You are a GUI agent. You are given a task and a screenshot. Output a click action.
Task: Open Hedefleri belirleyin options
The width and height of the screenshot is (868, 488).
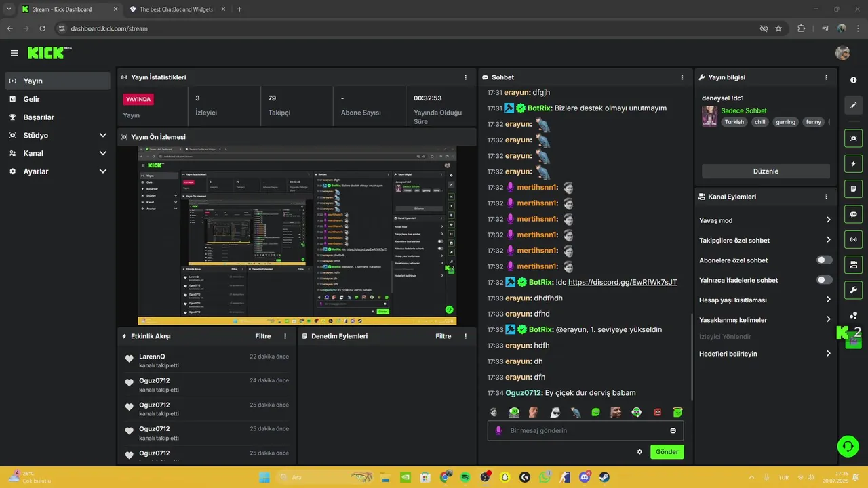[766, 354]
